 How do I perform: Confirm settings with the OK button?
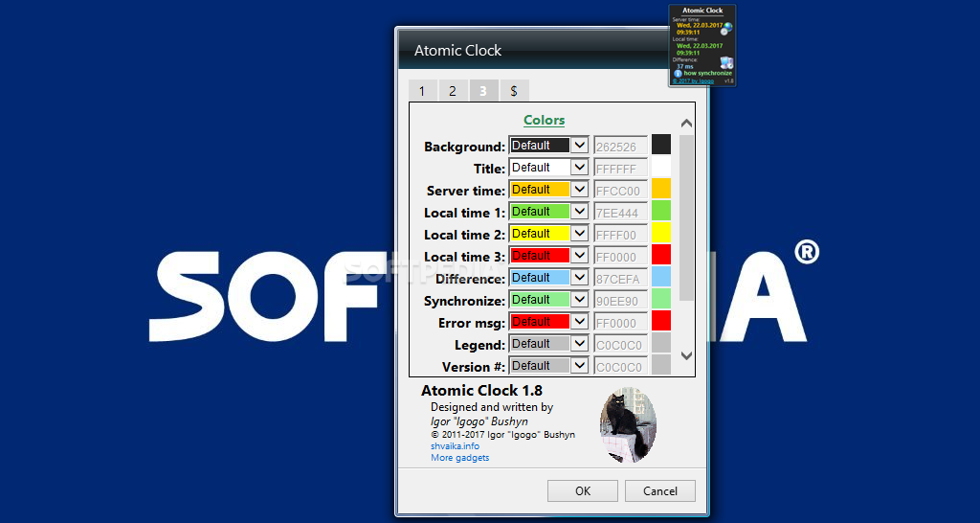pos(583,491)
